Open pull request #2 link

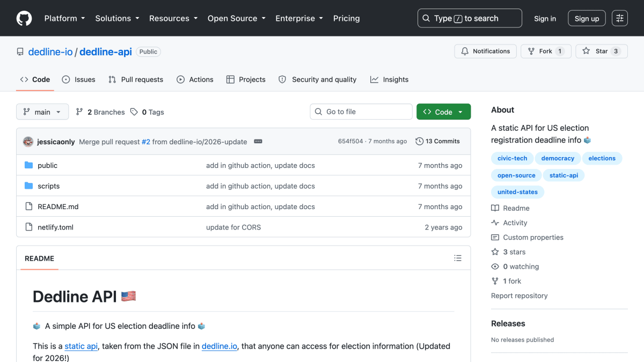[146, 142]
